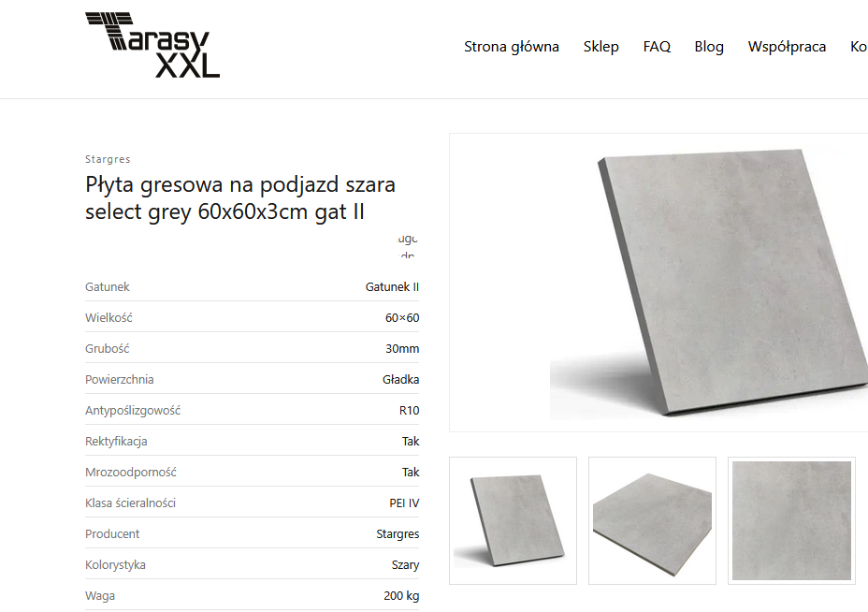868x612 pixels.
Task: Click the Stargres brand link above the title
Action: pos(108,159)
